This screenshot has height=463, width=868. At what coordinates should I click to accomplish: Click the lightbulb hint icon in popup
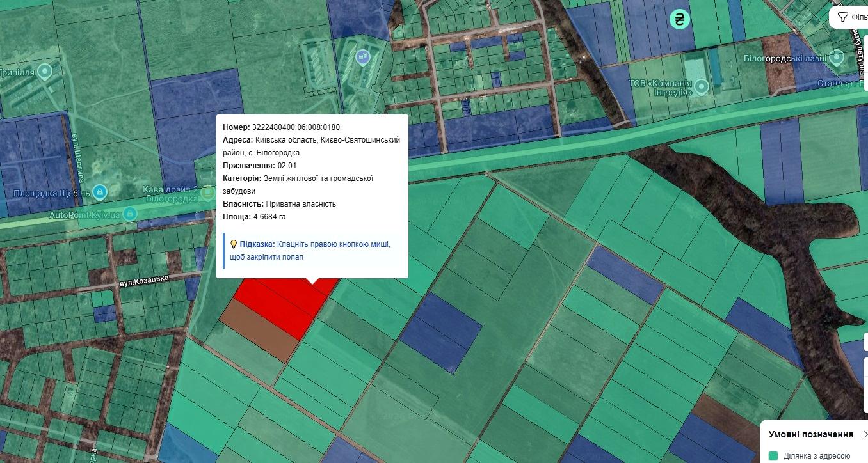[234, 244]
